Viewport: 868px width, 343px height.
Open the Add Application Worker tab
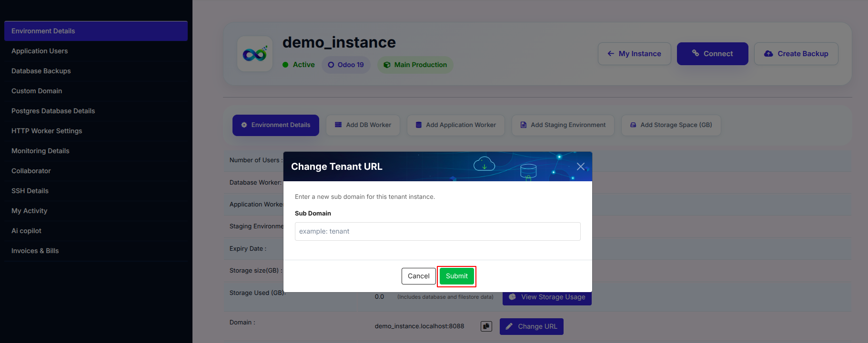tap(456, 125)
